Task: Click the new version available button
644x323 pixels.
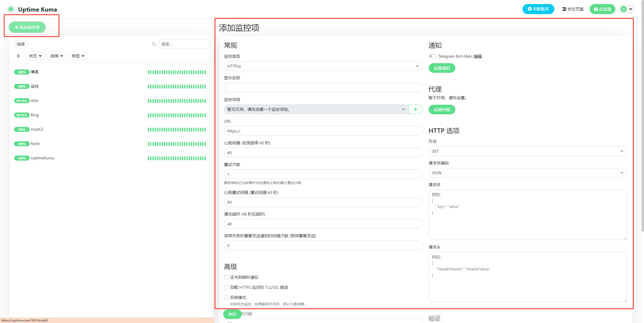Action: click(x=538, y=9)
